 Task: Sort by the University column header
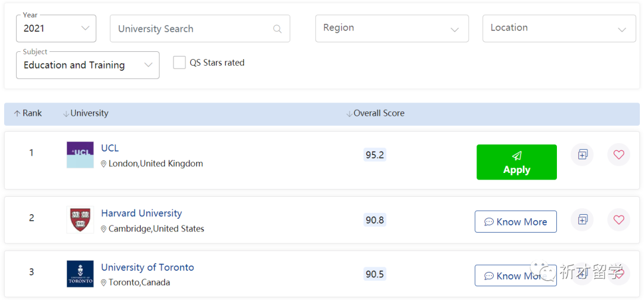pyautogui.click(x=86, y=113)
